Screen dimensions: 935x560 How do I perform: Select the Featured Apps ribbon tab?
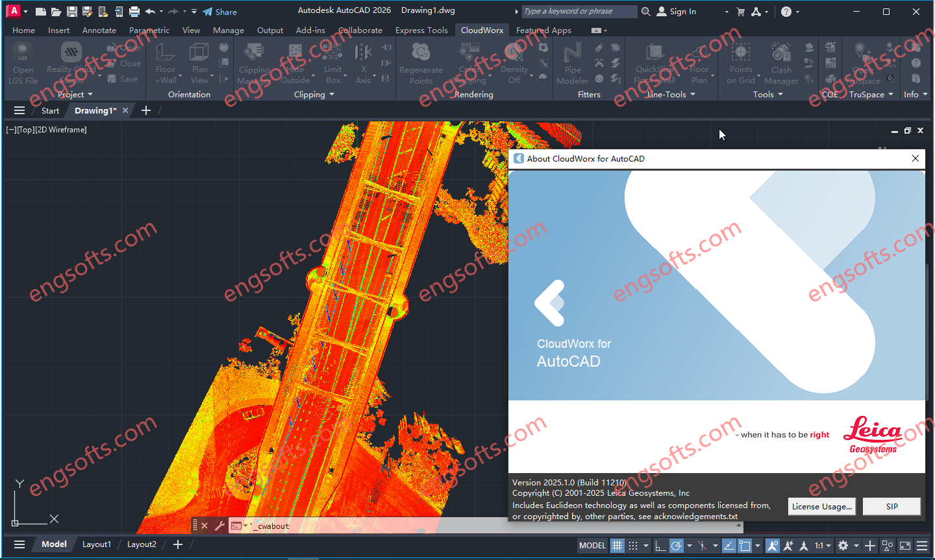click(543, 30)
